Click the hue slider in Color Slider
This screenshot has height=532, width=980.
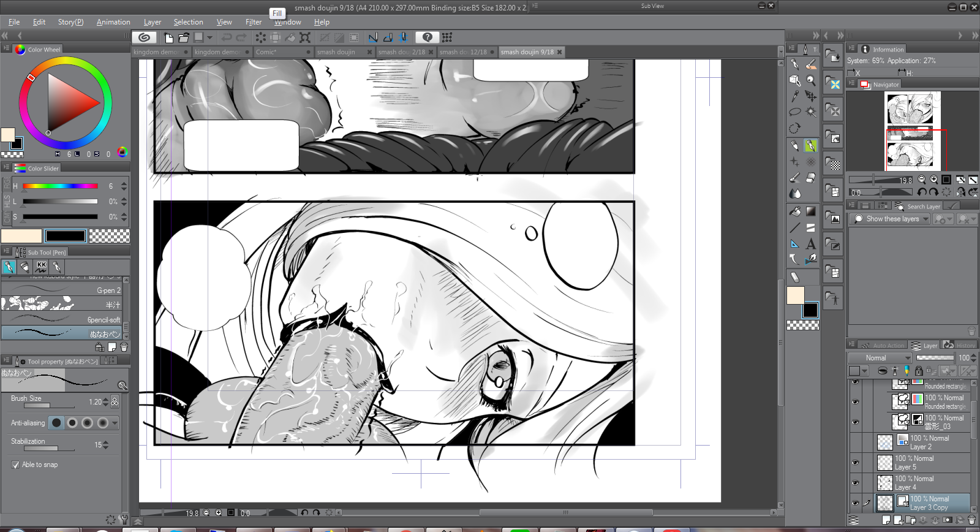[x=60, y=186]
